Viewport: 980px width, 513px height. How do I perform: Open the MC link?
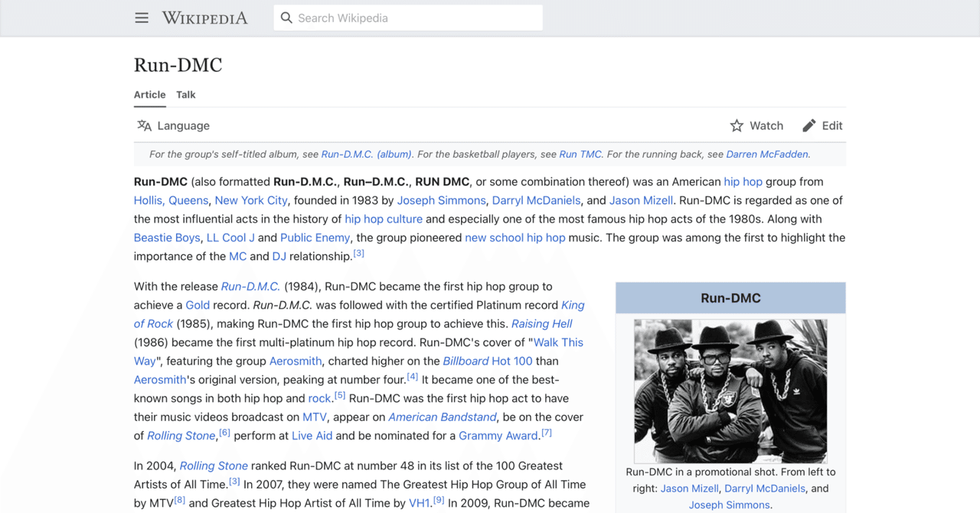(x=238, y=256)
